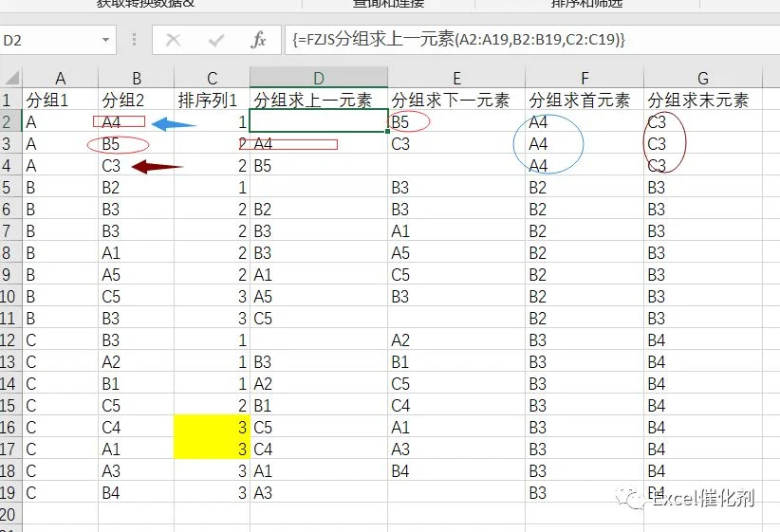Click cell B14 containing B1

pyautogui.click(x=137, y=383)
